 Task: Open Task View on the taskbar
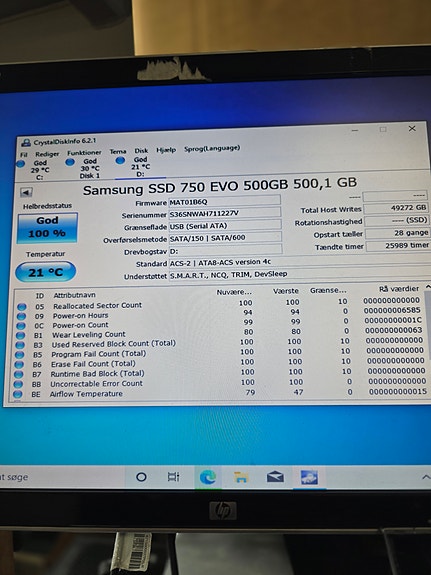(x=174, y=477)
